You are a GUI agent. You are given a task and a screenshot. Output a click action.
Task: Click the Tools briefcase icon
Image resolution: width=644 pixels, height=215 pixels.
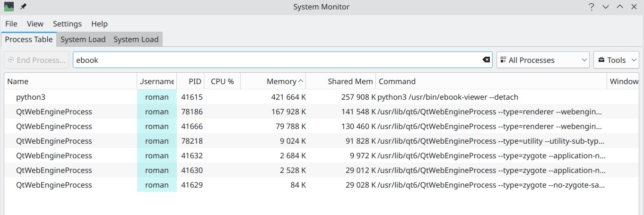tap(601, 60)
